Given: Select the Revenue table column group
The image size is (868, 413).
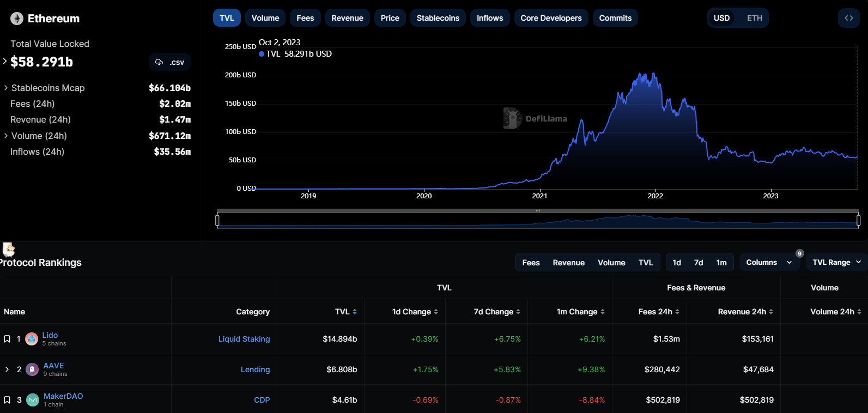Looking at the screenshot, I should (568, 262).
